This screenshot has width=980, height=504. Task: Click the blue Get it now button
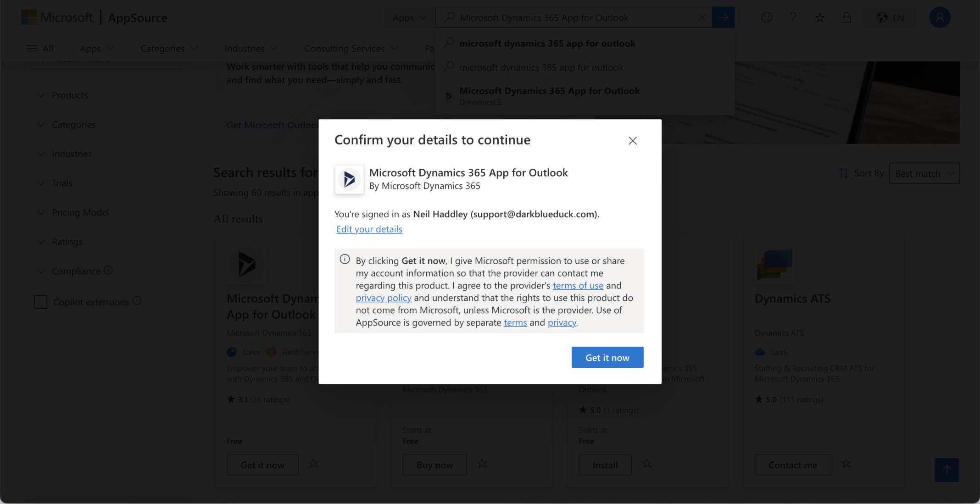[607, 357]
